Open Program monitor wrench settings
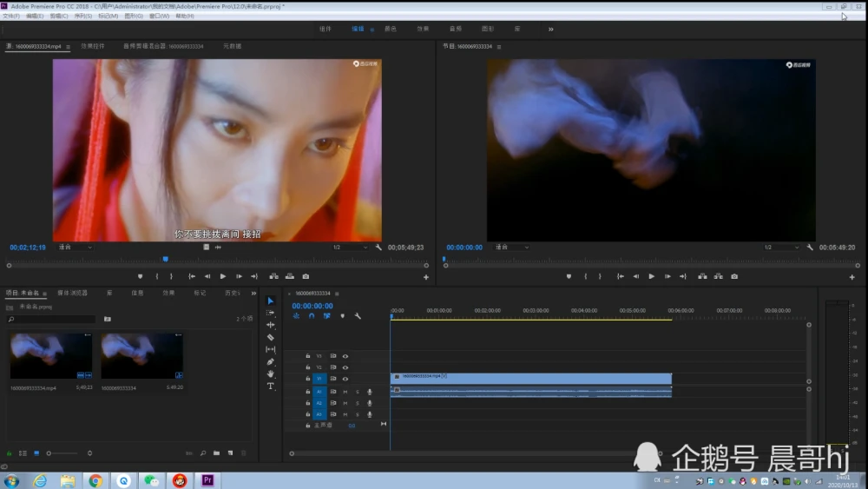 pos(810,248)
